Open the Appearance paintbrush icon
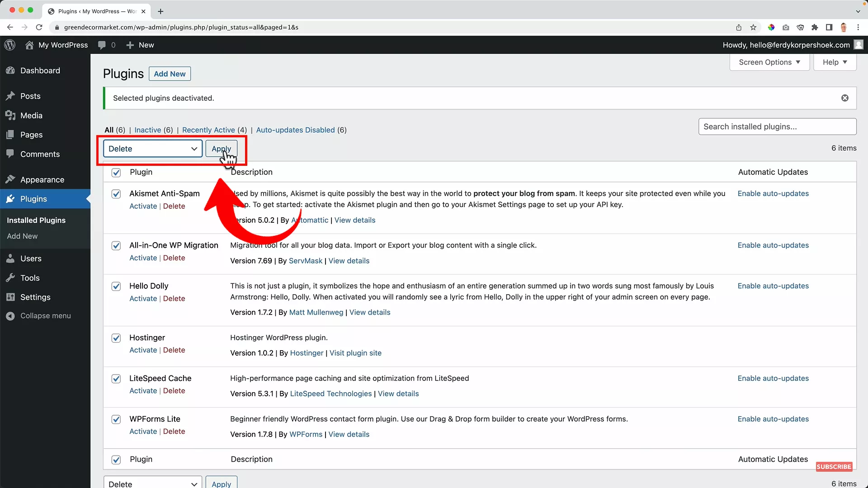Viewport: 868px width, 488px height. point(10,179)
